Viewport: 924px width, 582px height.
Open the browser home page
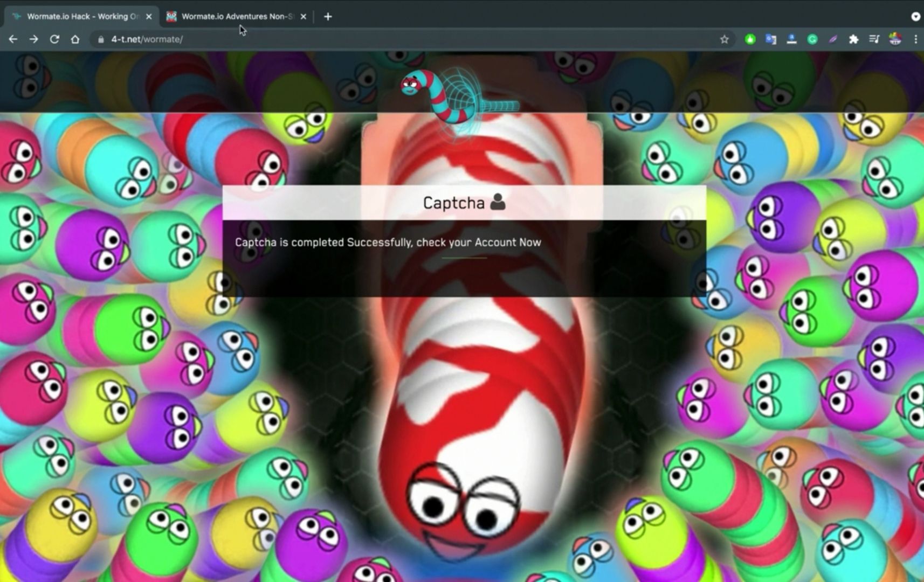tap(75, 39)
